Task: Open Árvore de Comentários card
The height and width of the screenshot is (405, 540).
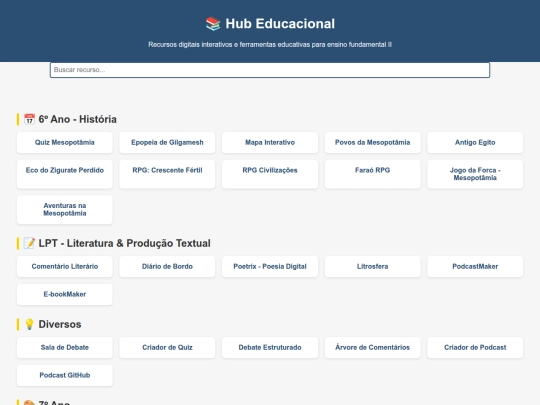Action: pos(373,347)
